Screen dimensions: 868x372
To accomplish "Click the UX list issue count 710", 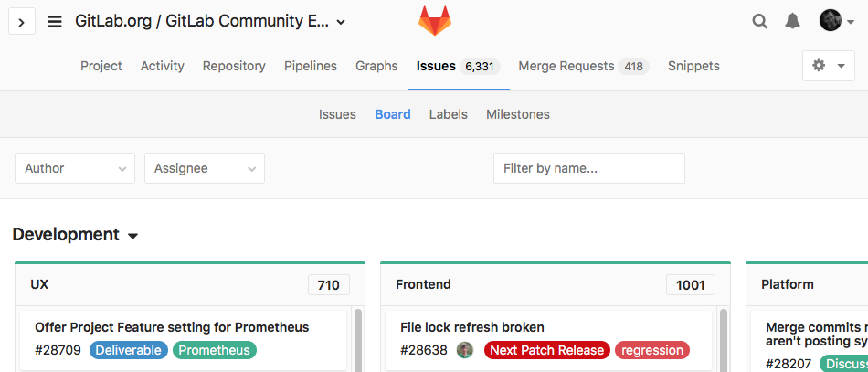I will [x=329, y=285].
